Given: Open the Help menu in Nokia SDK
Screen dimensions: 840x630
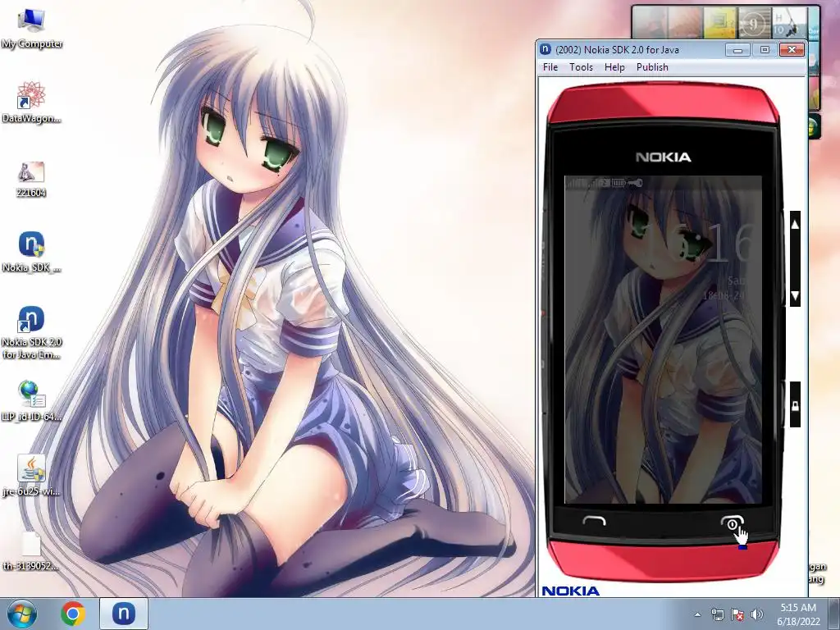Looking at the screenshot, I should coord(614,67).
